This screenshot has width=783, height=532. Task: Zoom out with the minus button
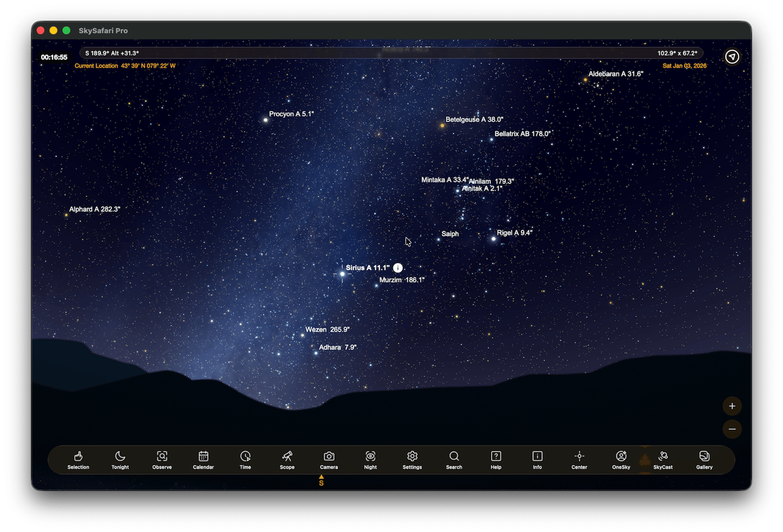click(732, 429)
